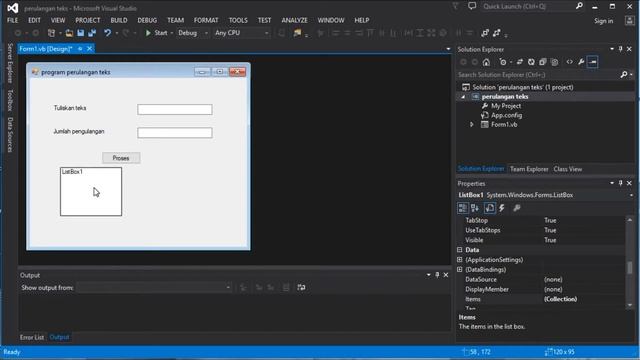This screenshot has height=360, width=640.
Task: Click the Properties panel scrollbar thumb
Action: coord(629,268)
